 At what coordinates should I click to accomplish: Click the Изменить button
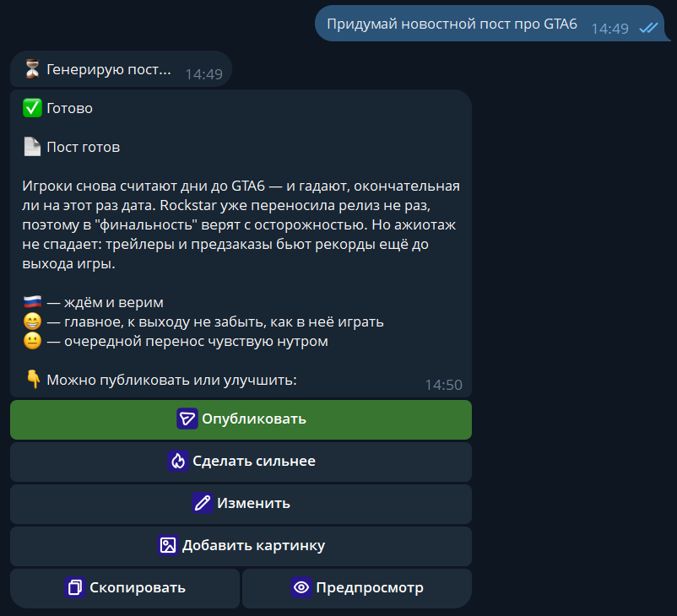pyautogui.click(x=241, y=504)
